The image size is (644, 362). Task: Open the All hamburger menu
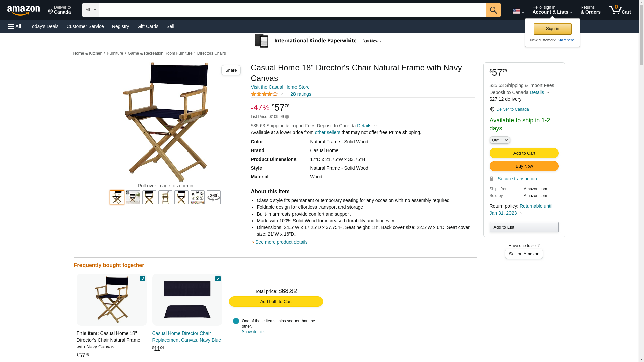pyautogui.click(x=15, y=26)
